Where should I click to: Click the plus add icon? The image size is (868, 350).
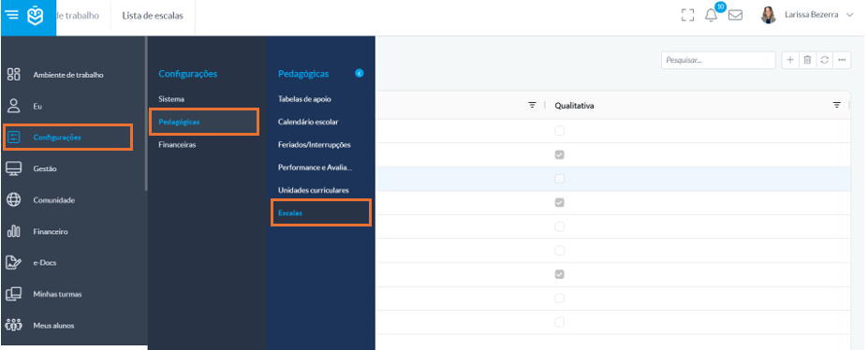790,60
